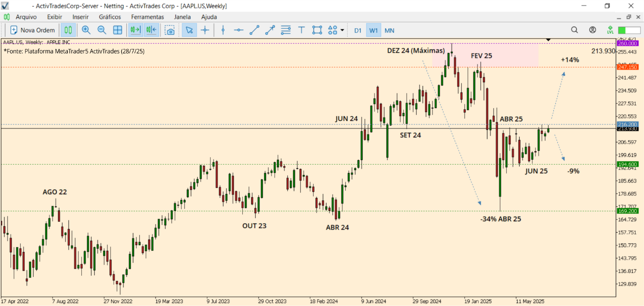Open the search magnifier icon
Screen dimensions: 644x306
click(574, 30)
